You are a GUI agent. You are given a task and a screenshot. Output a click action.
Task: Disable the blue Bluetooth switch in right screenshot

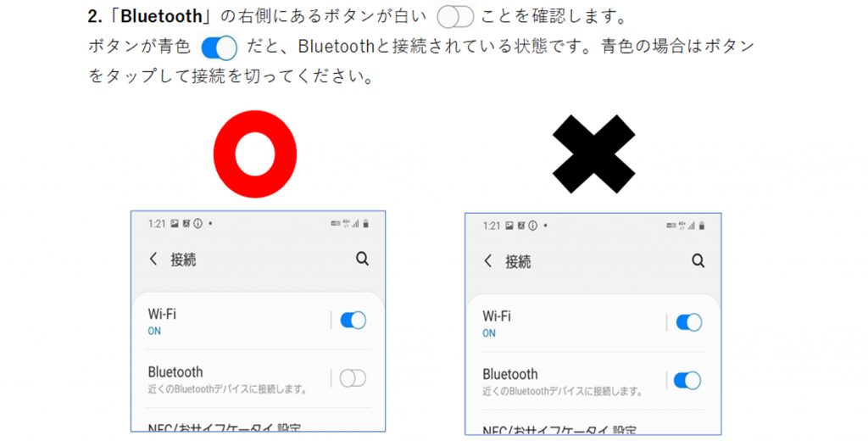click(x=687, y=381)
